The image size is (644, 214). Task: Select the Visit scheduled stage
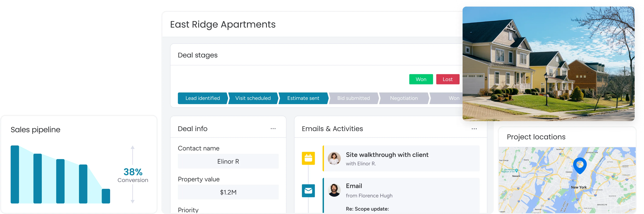point(253,98)
